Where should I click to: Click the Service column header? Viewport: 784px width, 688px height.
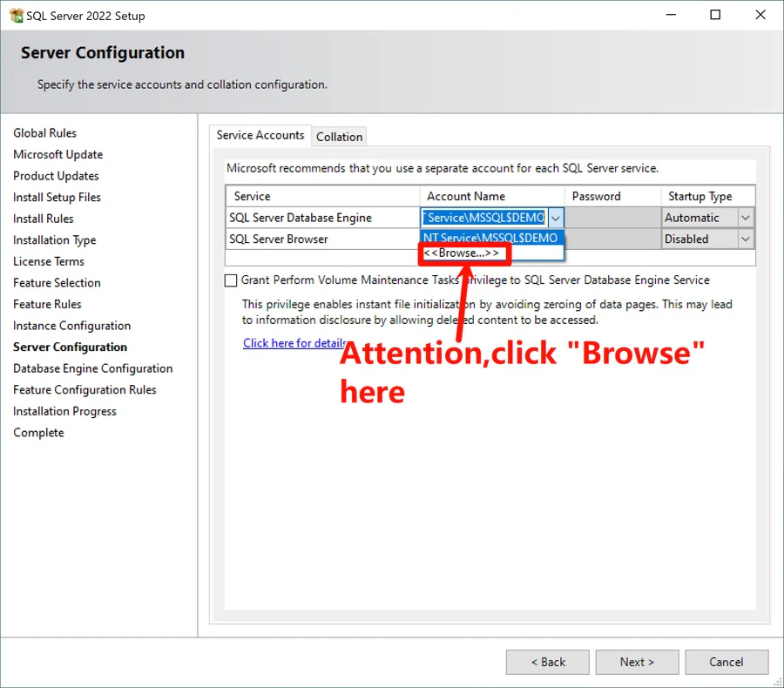click(322, 196)
